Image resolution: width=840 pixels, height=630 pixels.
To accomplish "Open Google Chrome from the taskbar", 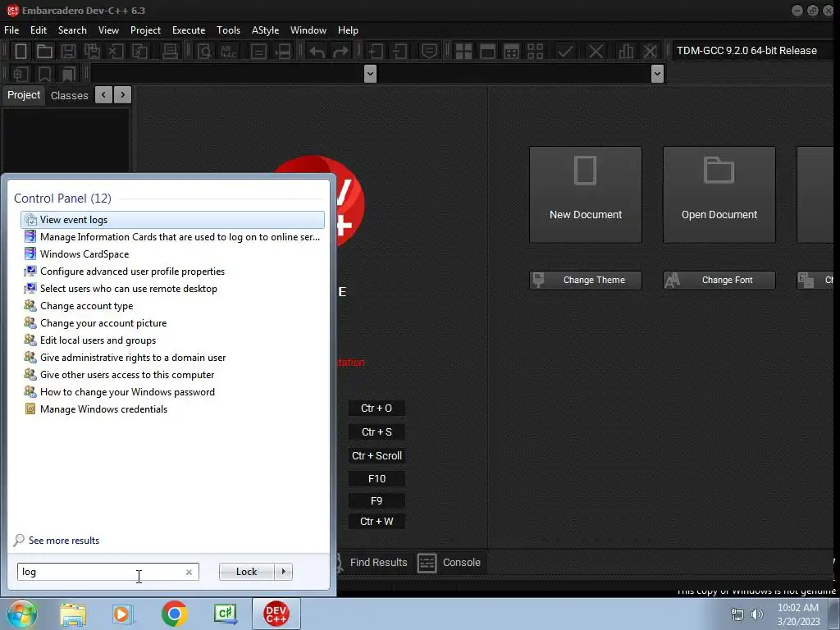I will pyautogui.click(x=174, y=614).
